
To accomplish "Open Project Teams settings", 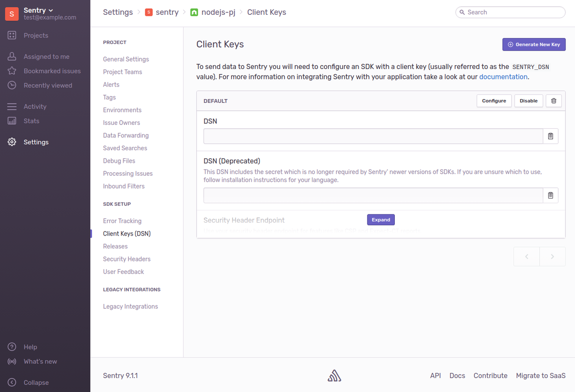I will click(123, 72).
